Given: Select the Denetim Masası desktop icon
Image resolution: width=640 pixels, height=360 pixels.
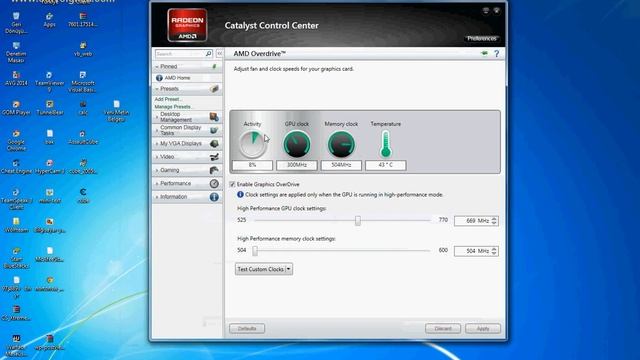Looking at the screenshot, I should [x=16, y=52].
